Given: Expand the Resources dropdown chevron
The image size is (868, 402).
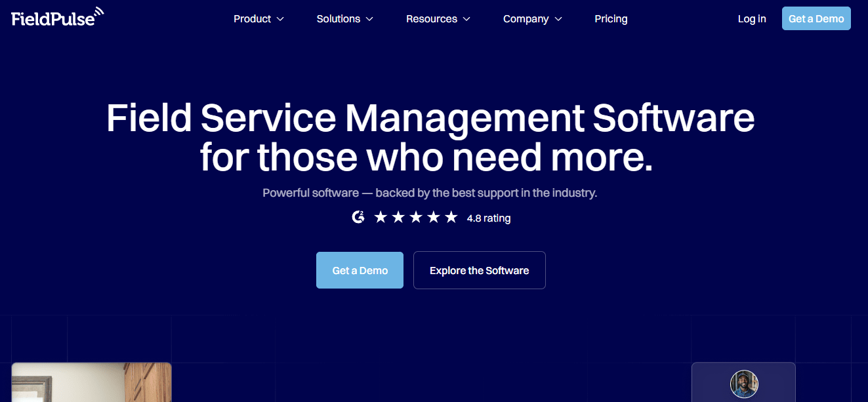Looking at the screenshot, I should coord(466,19).
